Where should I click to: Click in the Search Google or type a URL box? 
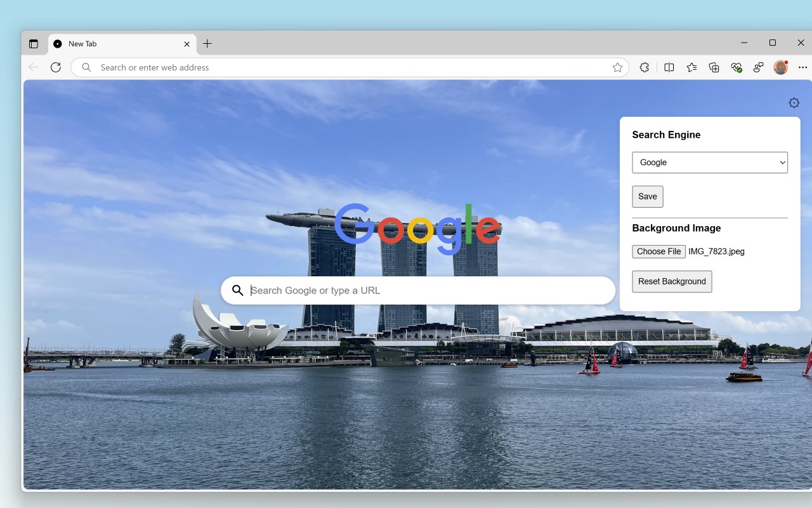(418, 290)
